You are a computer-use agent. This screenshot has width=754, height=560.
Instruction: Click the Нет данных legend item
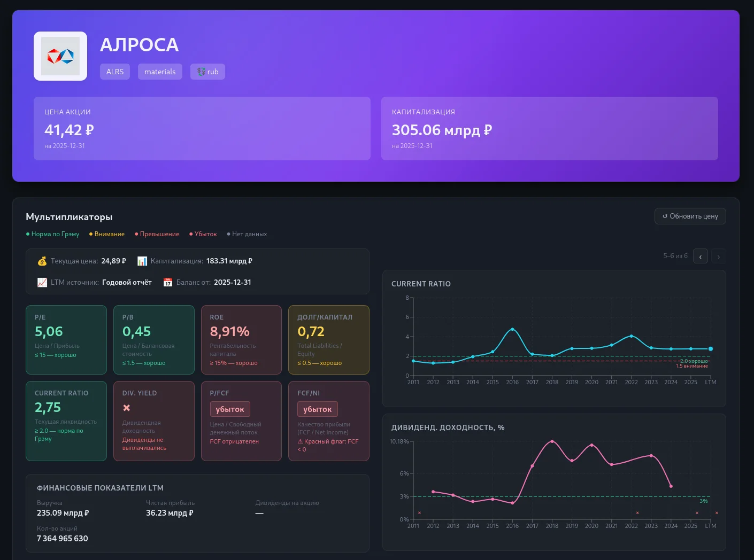coord(247,234)
